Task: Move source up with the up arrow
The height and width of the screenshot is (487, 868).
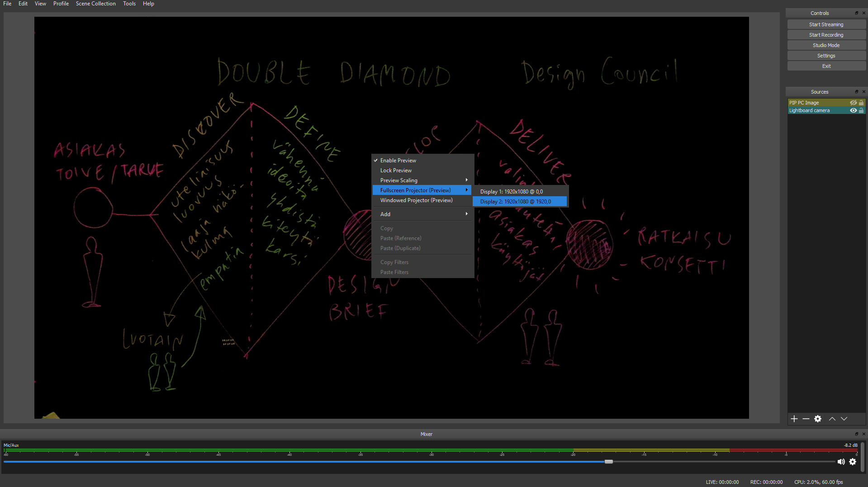Action: 832,419
